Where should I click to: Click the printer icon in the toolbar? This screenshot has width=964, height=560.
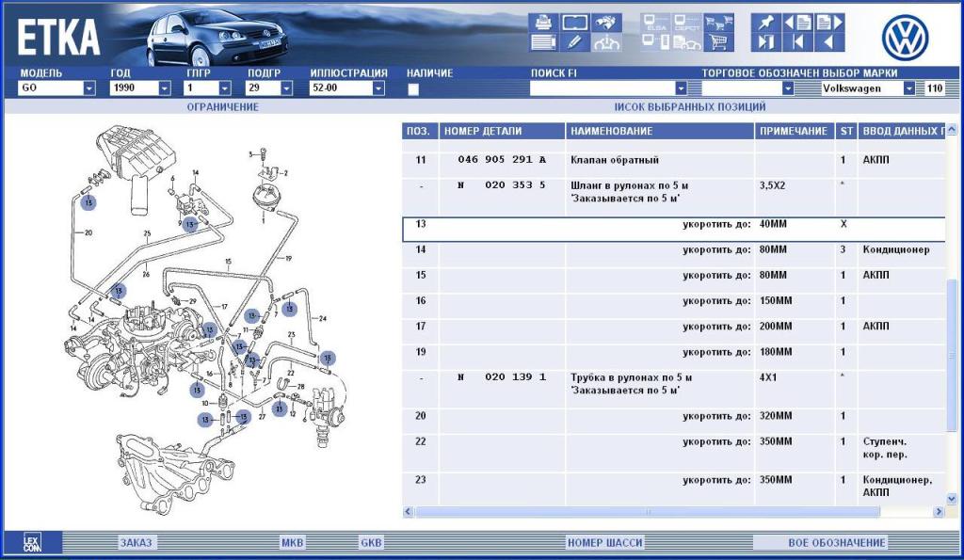543,23
